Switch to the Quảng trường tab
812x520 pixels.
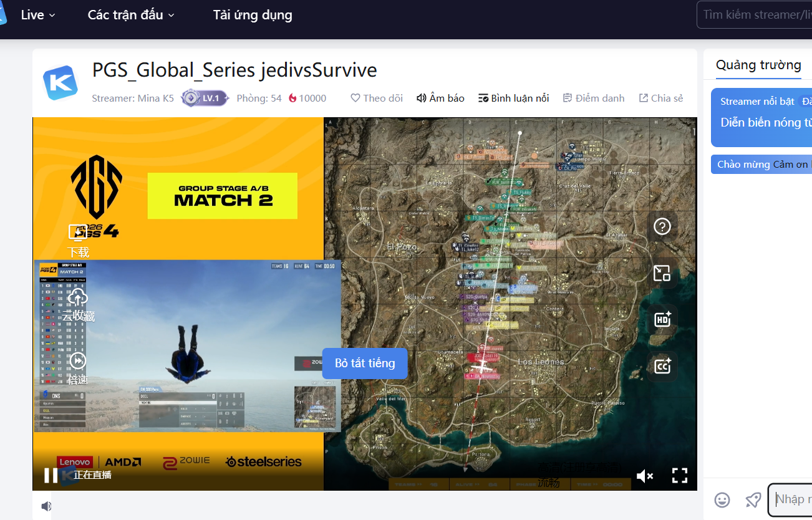pyautogui.click(x=758, y=65)
